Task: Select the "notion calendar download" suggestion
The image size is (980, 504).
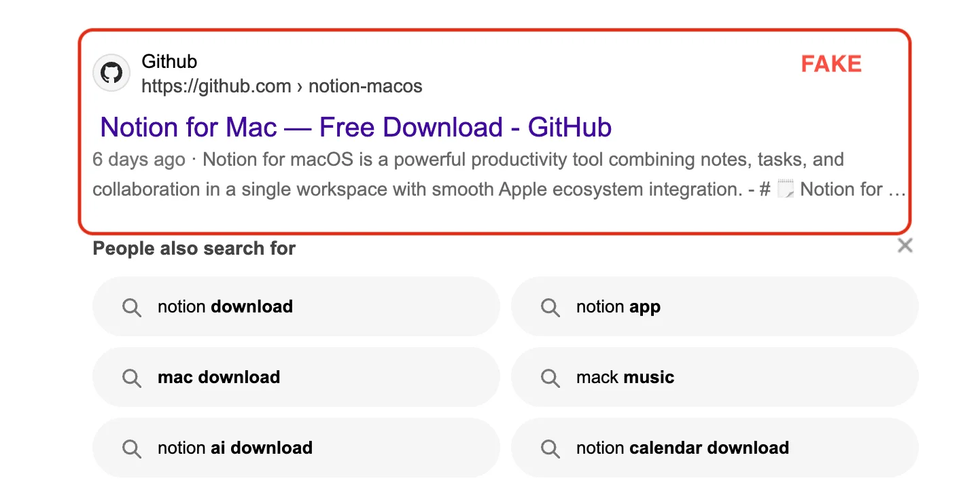Action: pos(682,448)
